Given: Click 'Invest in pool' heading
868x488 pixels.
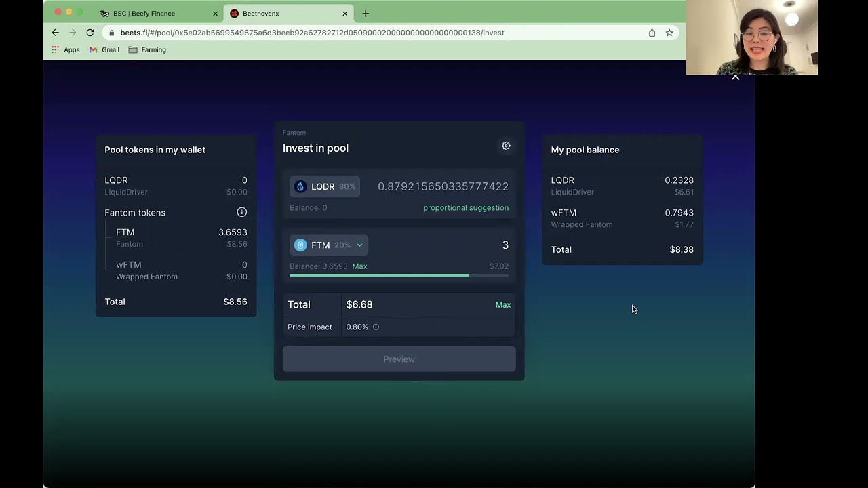Looking at the screenshot, I should 315,148.
